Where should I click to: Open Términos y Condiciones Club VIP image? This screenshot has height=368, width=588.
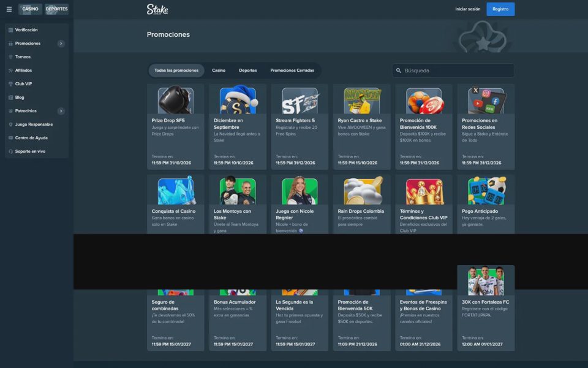coord(424,191)
